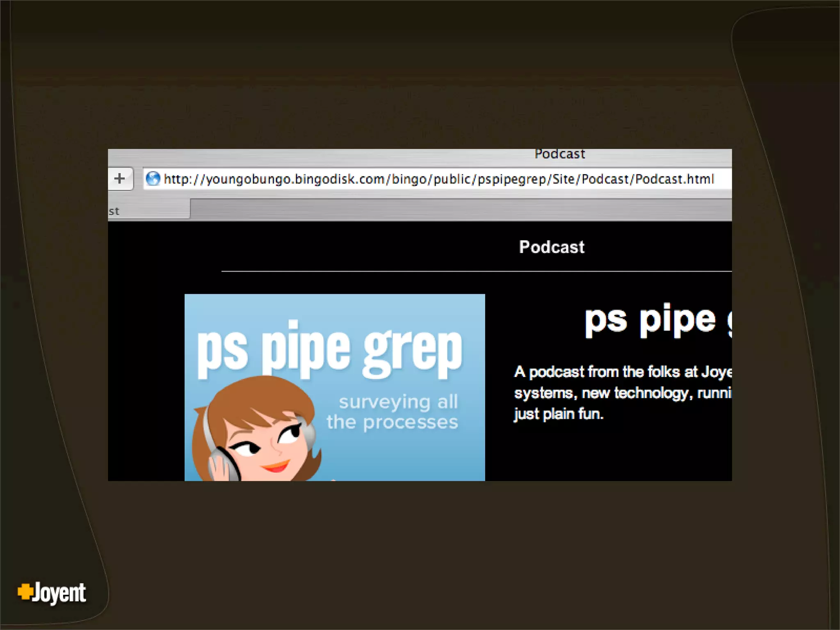Click the ps pipe title text
Screen dimensions: 840x630
tap(658, 321)
